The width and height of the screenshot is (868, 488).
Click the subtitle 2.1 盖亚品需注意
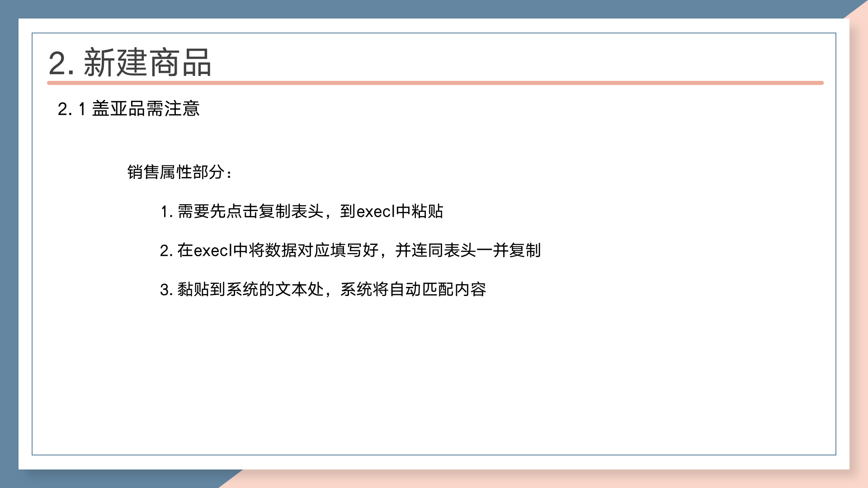point(128,109)
